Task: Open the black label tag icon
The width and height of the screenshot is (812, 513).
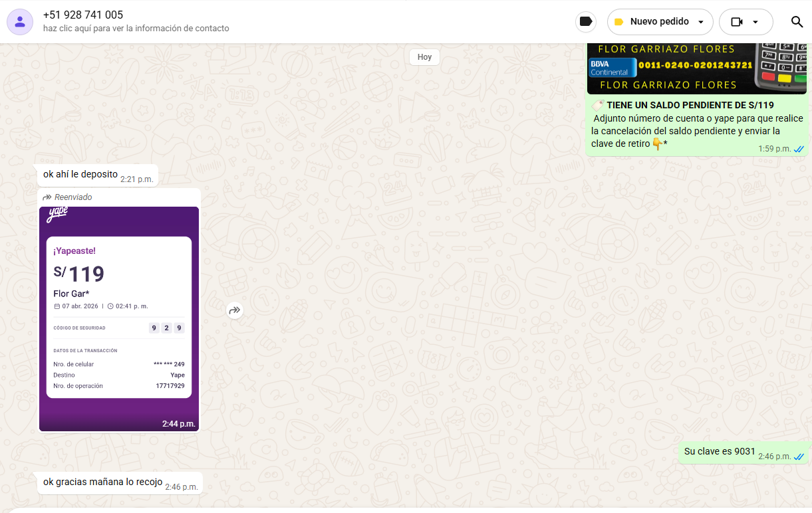Action: click(x=586, y=22)
